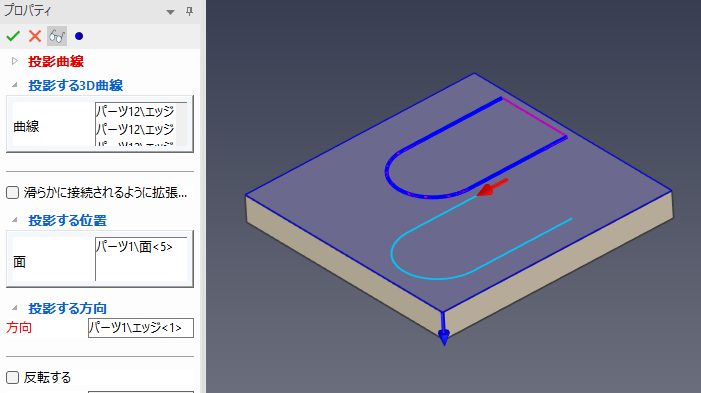701x393 pixels.
Task: Click the 投影する3D曲線 heading
Action: pos(76,85)
